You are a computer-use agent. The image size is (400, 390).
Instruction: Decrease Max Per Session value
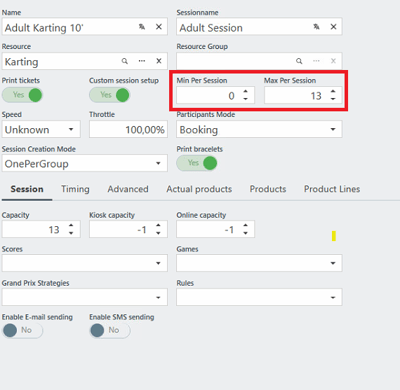click(333, 99)
